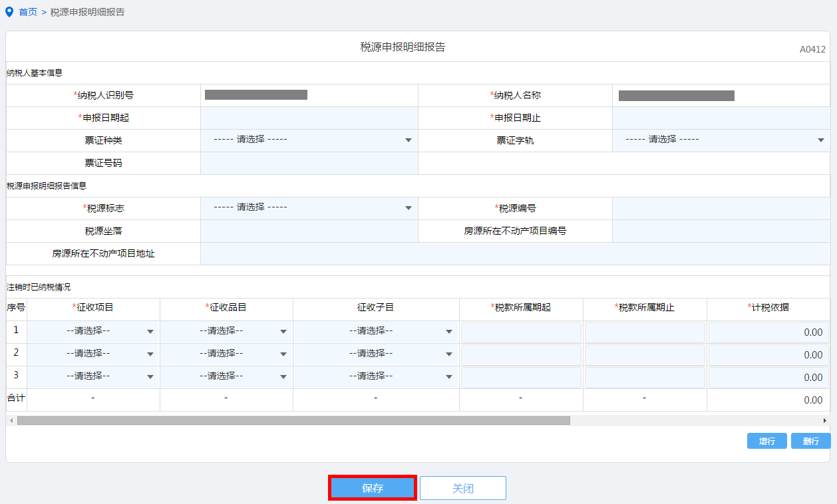Expand the 税源标志 dropdown
Screen dimensions: 837x504
(x=309, y=208)
